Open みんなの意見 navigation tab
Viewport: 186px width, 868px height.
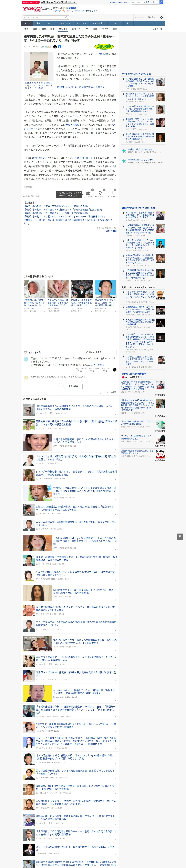[98, 23]
